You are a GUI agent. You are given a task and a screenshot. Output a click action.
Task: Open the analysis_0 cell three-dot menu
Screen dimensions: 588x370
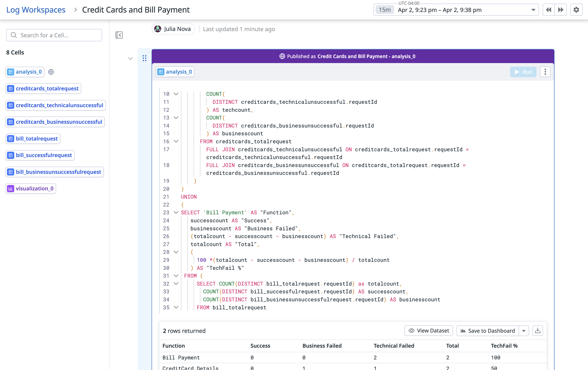pyautogui.click(x=545, y=72)
